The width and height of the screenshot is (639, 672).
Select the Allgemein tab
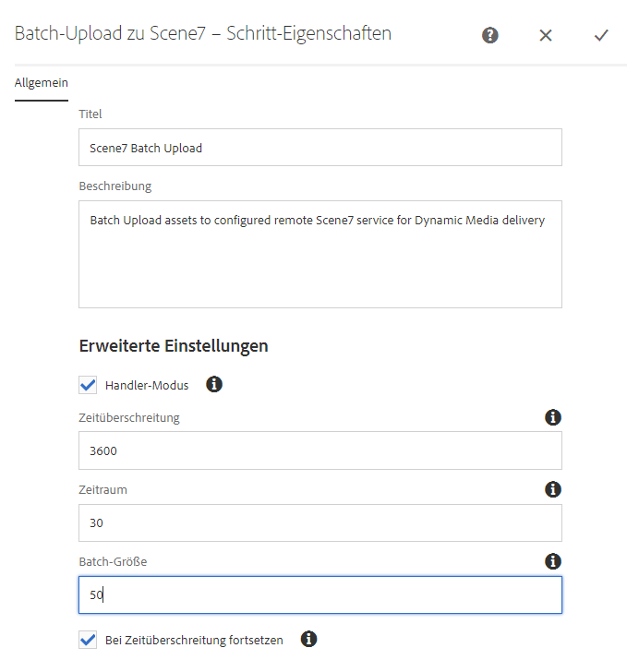[42, 83]
